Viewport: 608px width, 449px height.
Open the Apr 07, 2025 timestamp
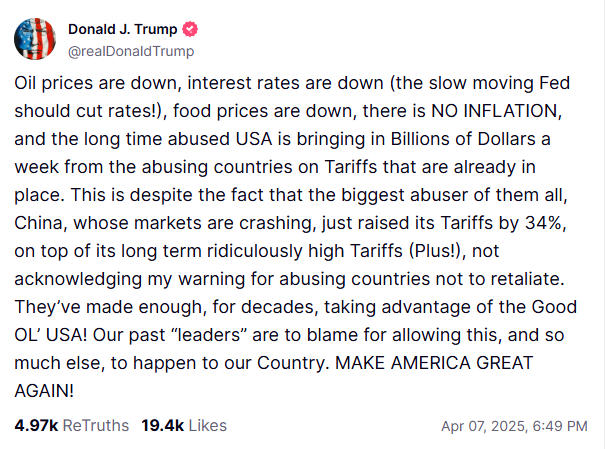[x=484, y=426]
